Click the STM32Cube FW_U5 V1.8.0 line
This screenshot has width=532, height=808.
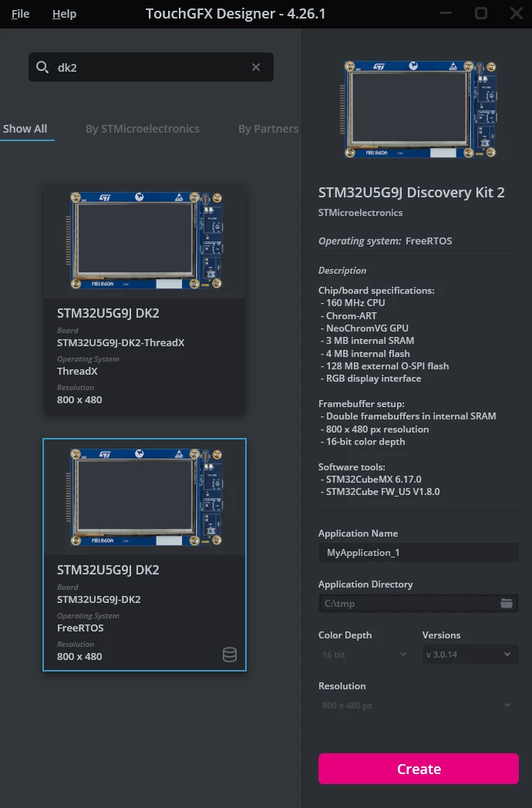point(382,492)
